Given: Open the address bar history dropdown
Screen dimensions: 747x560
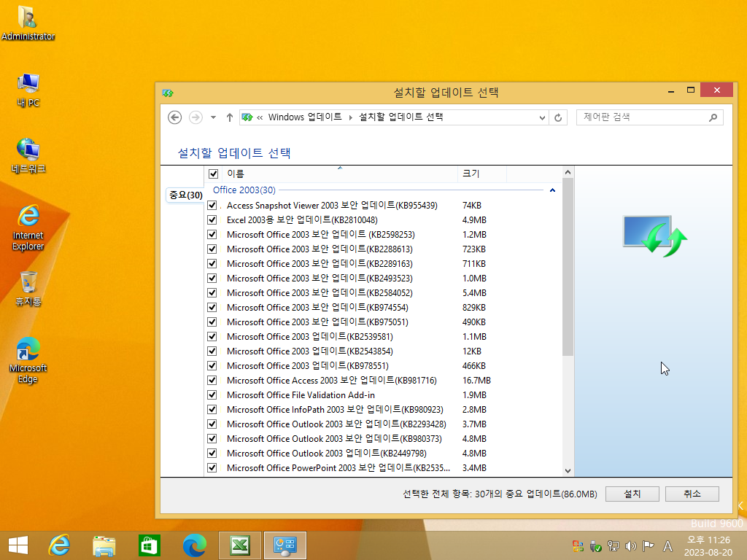Looking at the screenshot, I should tap(542, 117).
